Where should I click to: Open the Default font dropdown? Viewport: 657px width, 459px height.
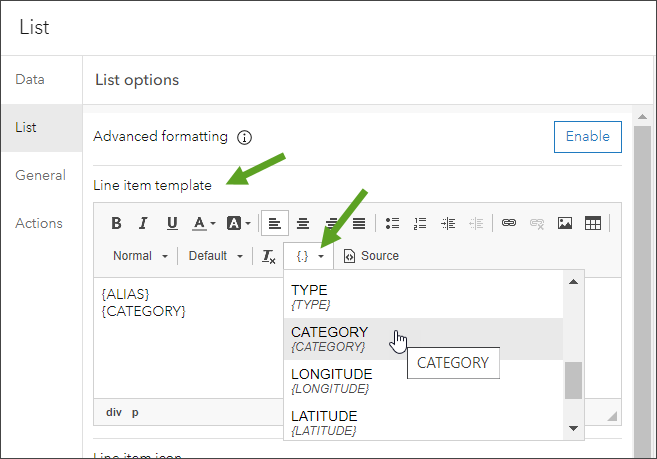click(x=216, y=256)
